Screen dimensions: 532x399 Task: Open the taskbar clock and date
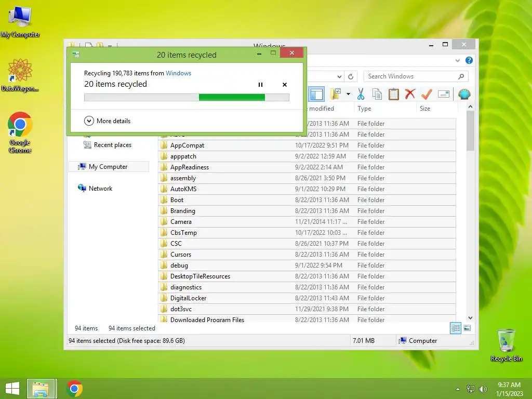pyautogui.click(x=509, y=389)
